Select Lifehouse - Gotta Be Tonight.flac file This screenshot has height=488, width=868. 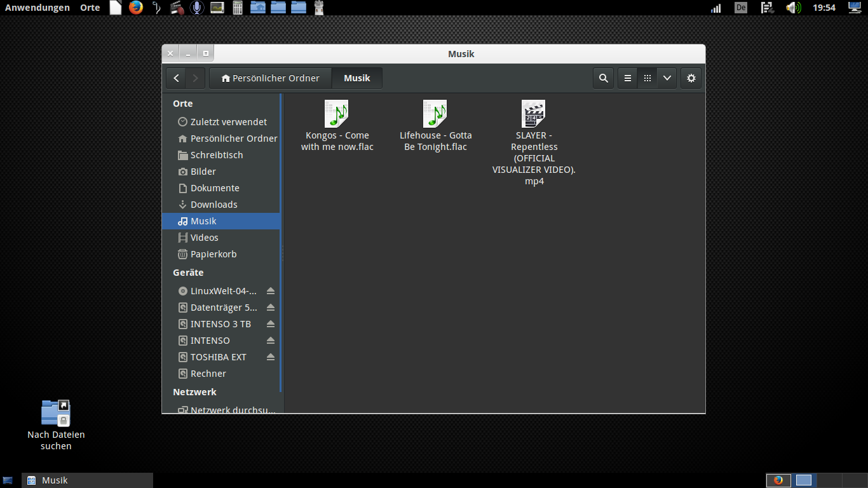pyautogui.click(x=435, y=126)
